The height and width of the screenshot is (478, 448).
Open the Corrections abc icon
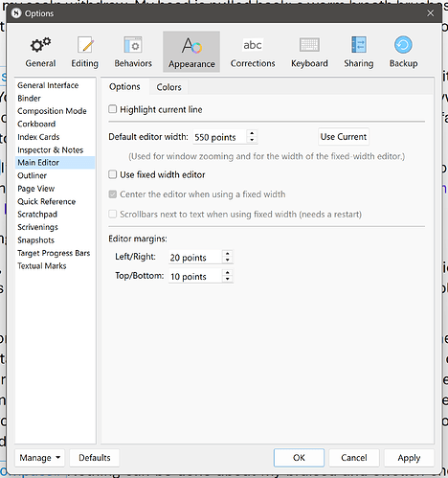pos(253,45)
